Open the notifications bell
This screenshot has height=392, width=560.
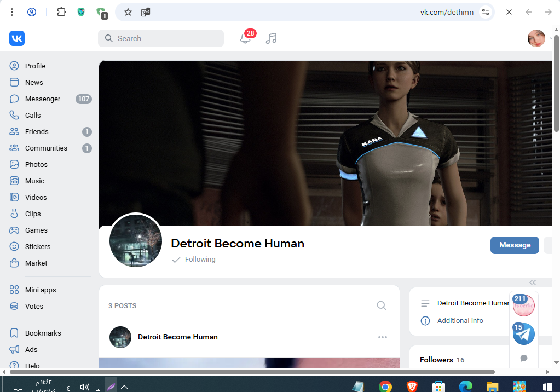point(245,38)
